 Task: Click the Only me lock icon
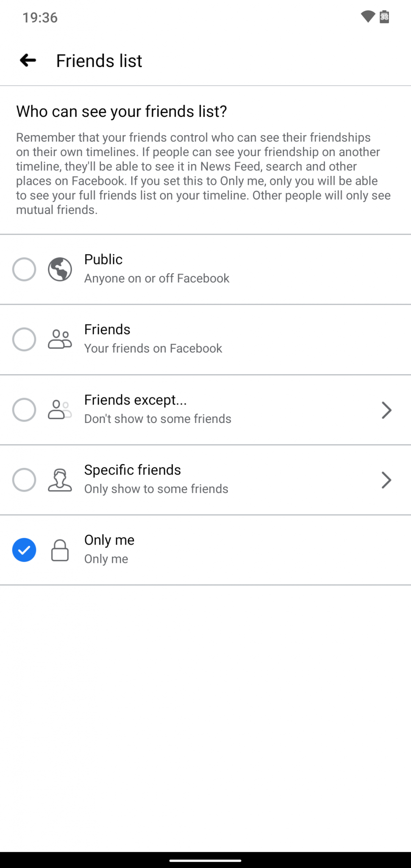tap(60, 550)
